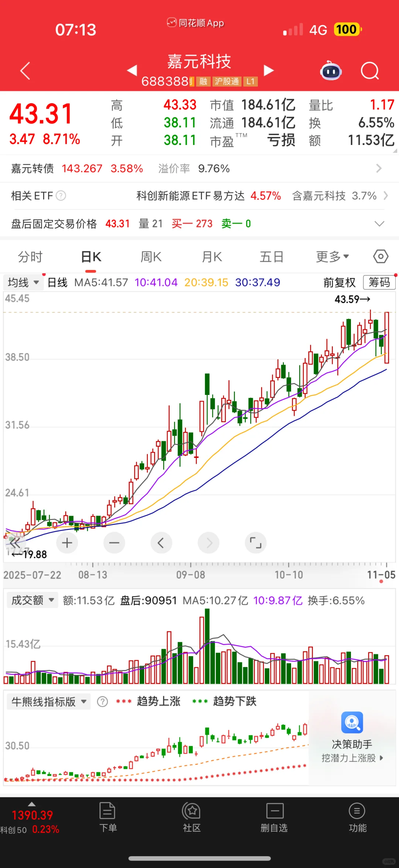The height and width of the screenshot is (868, 399).
Task: Change 前复权 price adjustment setting
Action: pyautogui.click(x=340, y=283)
